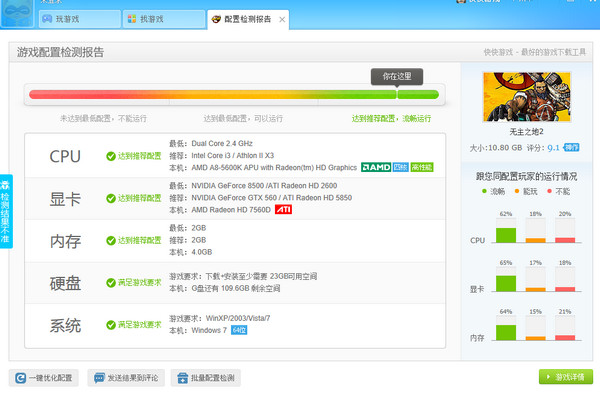Click the blue 64位 badge next to Windows 7
This screenshot has width=600, height=397.
tap(239, 330)
